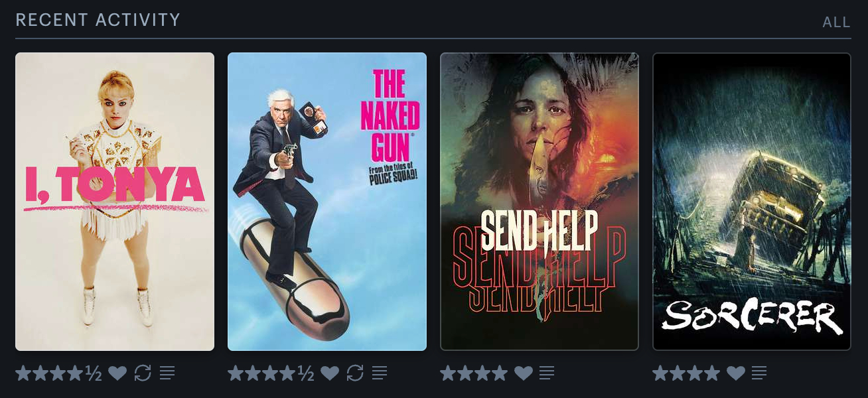Open the review icon under Send Help

[547, 373]
